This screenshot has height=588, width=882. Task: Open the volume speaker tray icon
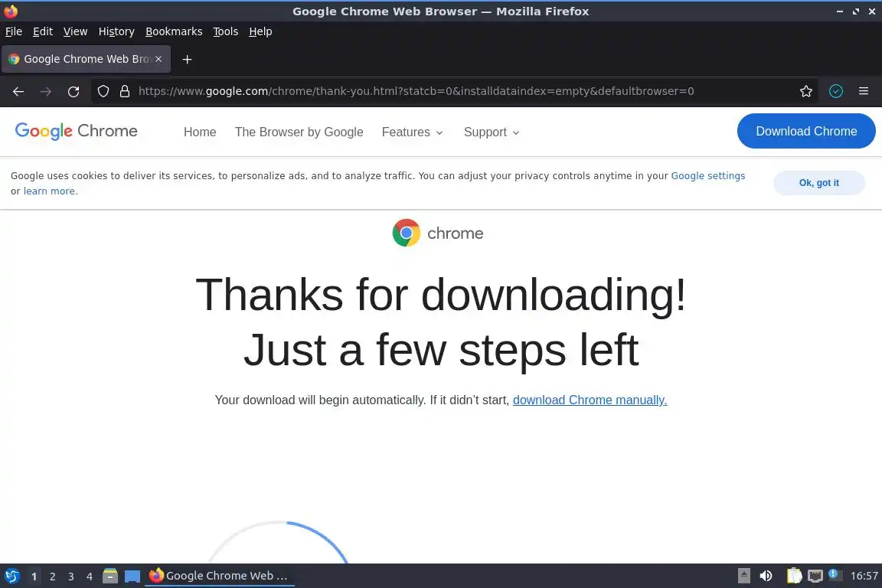(x=766, y=576)
